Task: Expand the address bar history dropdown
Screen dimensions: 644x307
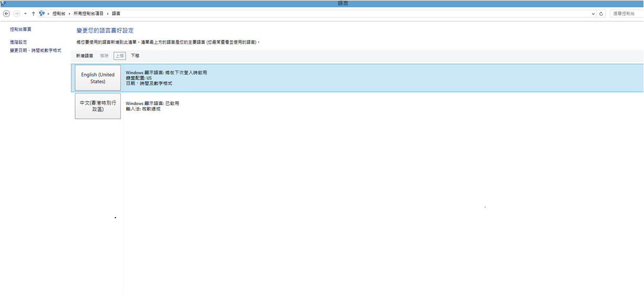Action: tap(594, 14)
